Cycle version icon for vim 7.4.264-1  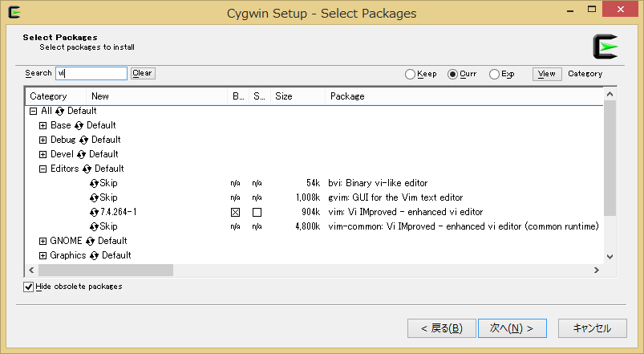click(94, 212)
